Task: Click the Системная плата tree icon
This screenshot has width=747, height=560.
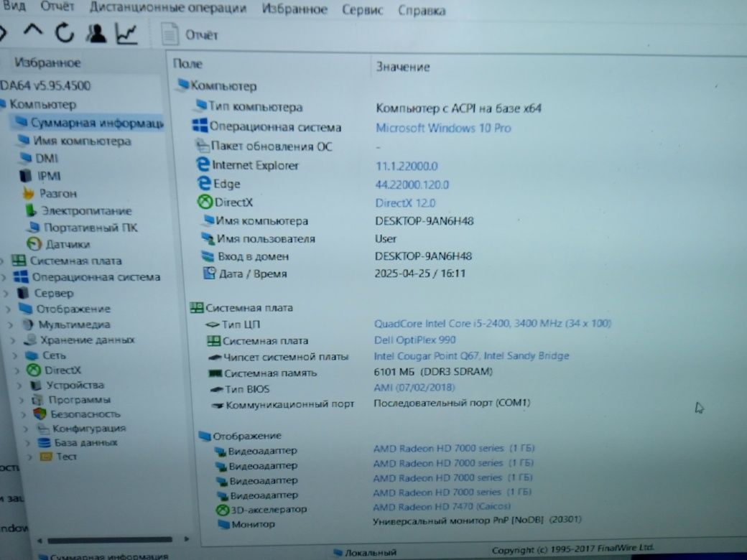Action: pos(19,260)
